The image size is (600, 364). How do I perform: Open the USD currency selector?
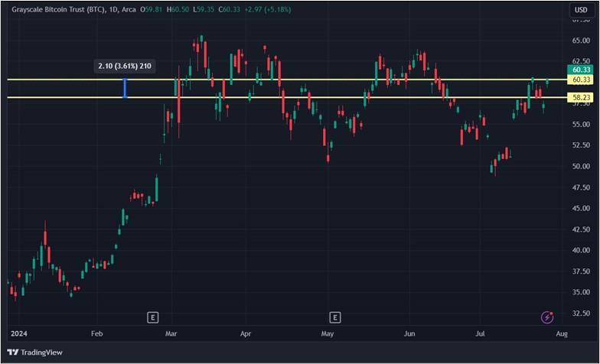point(581,9)
